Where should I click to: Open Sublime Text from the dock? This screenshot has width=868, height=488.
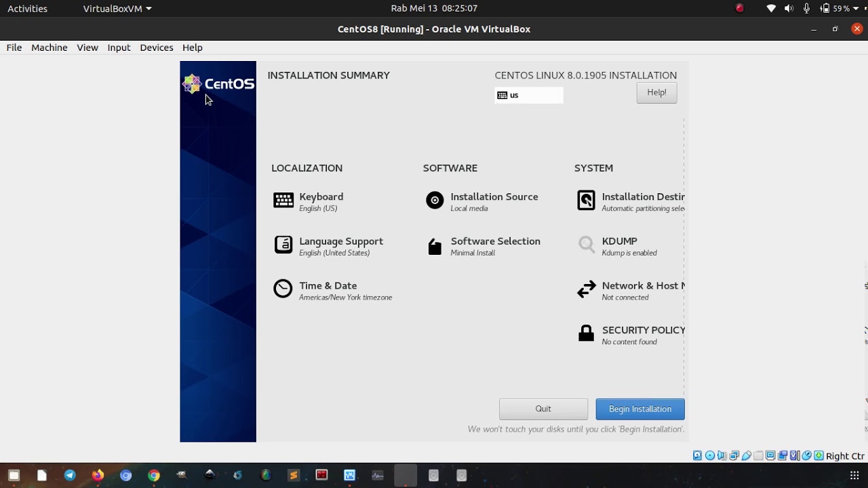294,475
